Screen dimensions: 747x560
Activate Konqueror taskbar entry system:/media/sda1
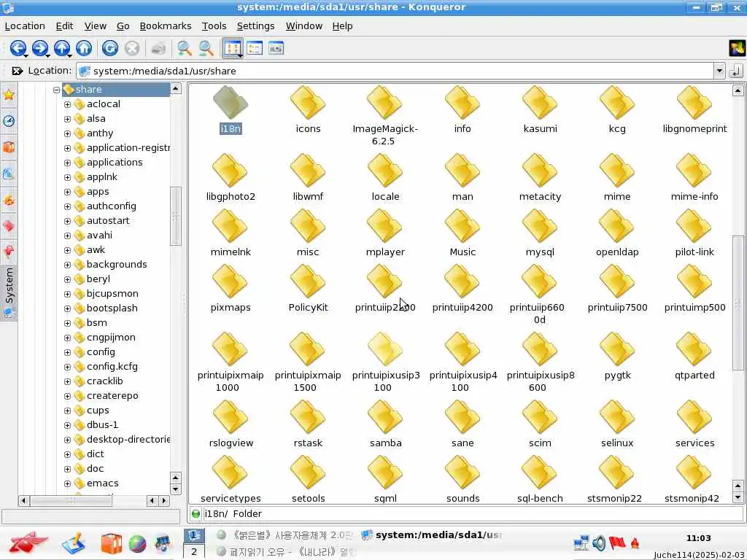(x=432, y=535)
